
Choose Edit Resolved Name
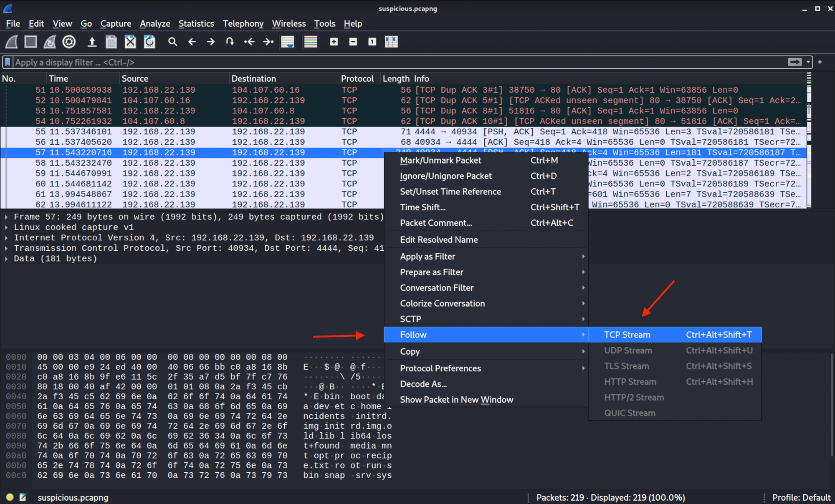[x=486, y=240]
